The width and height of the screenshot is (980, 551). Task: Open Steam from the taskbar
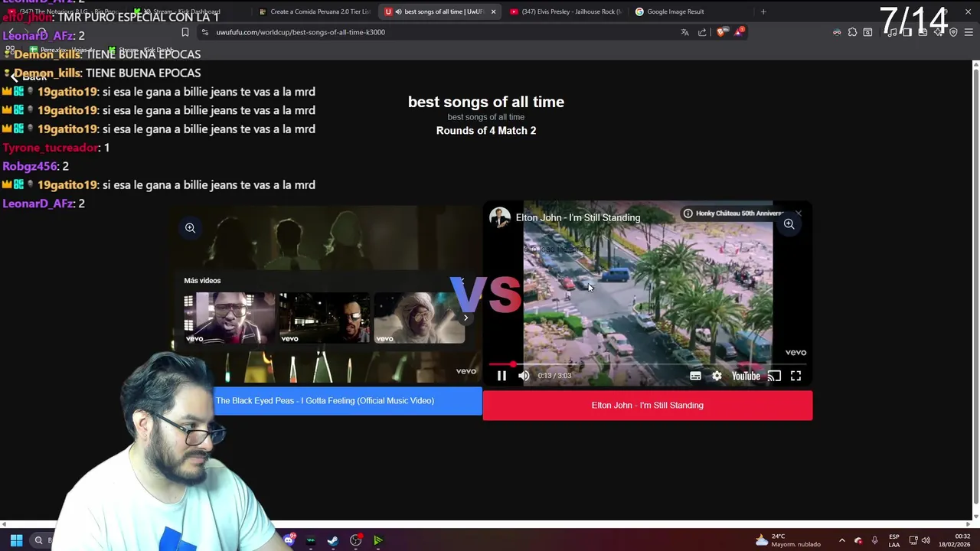[333, 540]
